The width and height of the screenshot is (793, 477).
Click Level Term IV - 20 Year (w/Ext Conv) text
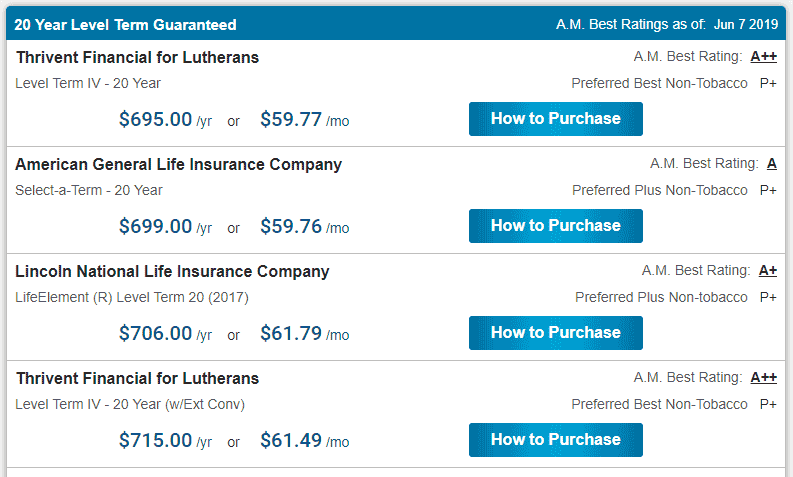click(x=130, y=404)
